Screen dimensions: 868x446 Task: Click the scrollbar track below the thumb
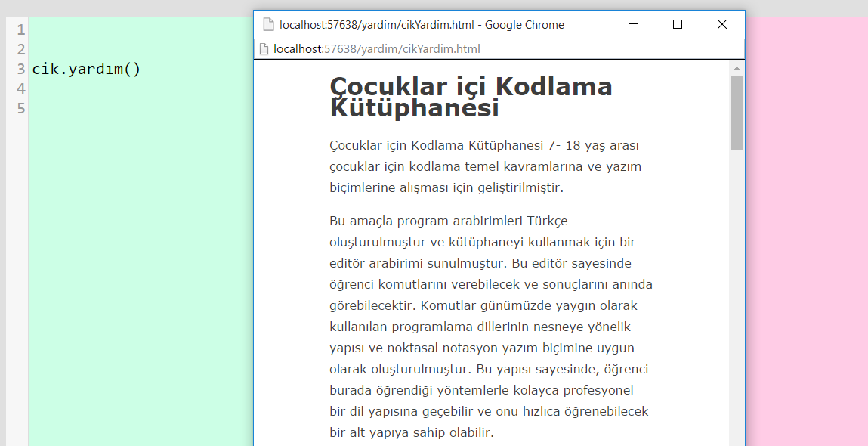737,302
